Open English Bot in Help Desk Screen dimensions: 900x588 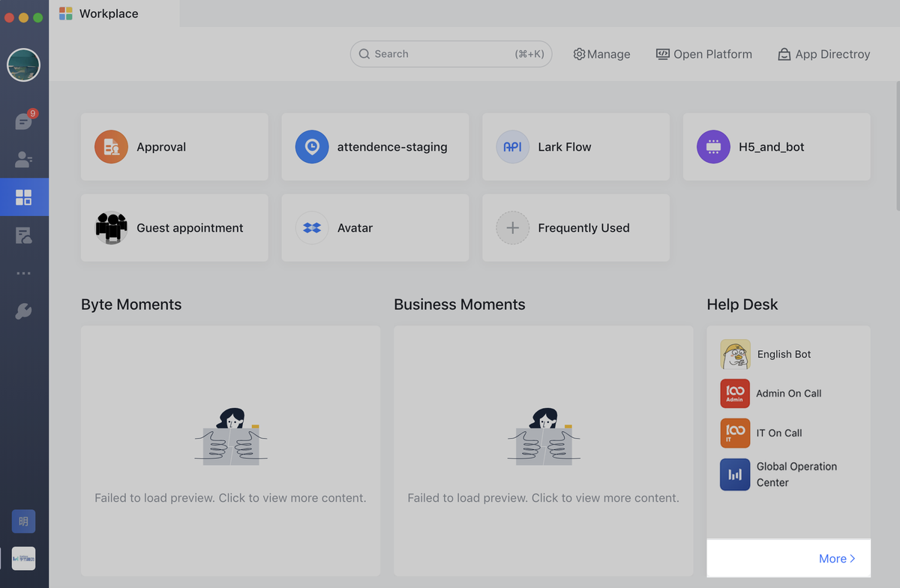click(784, 354)
